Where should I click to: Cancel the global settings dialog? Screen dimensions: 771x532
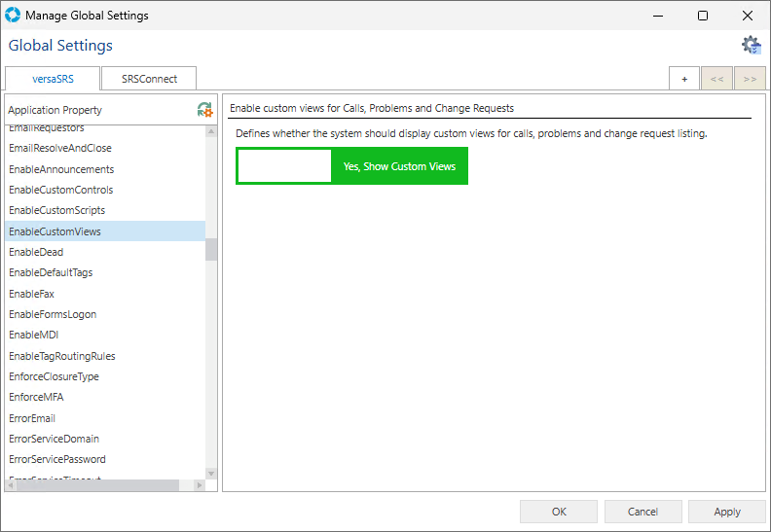pyautogui.click(x=642, y=512)
